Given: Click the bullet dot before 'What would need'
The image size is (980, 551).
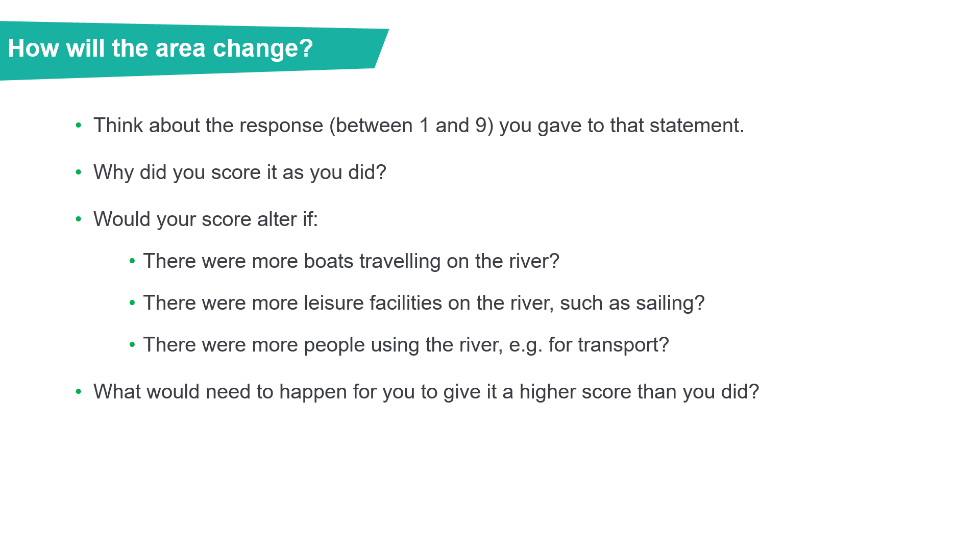Looking at the screenshot, I should pyautogui.click(x=79, y=391).
